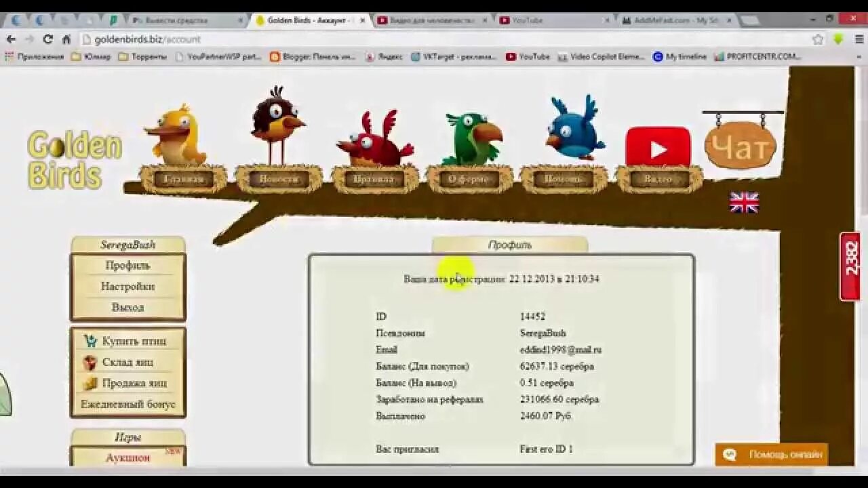Click the browser back arrow

(11, 39)
